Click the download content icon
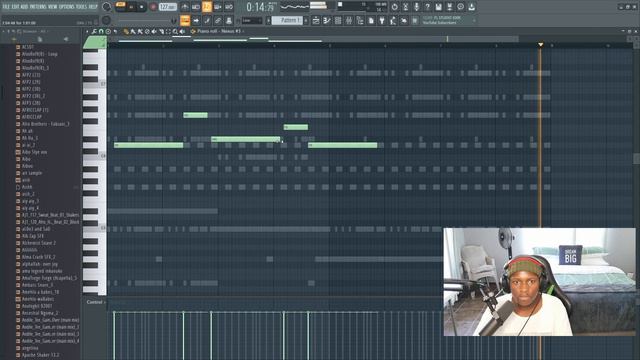Image resolution: width=640 pixels, height=360 pixels. 471,7
